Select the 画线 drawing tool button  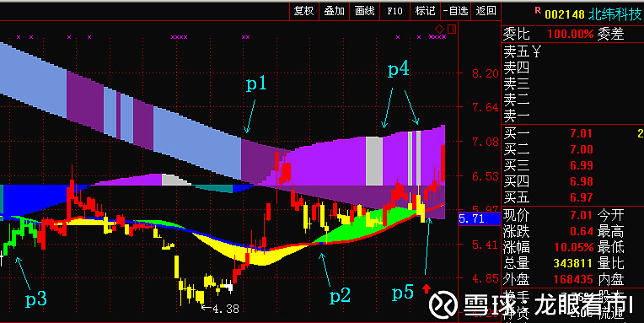pos(364,11)
